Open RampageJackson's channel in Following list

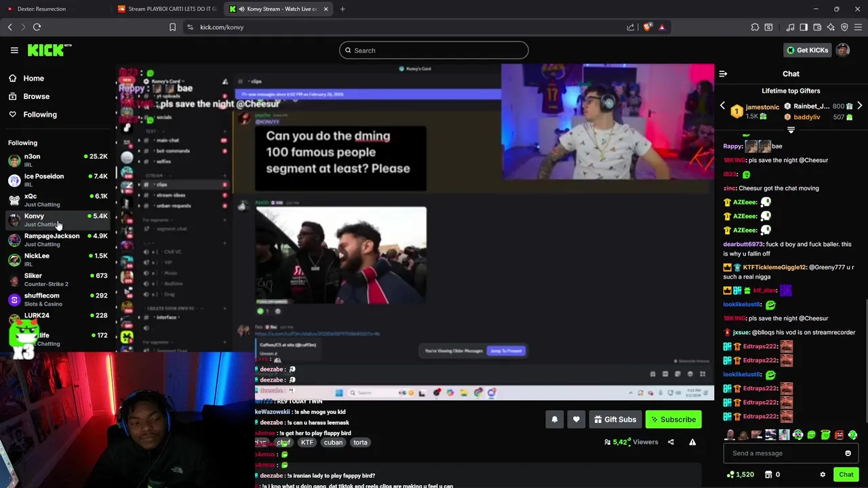pos(58,239)
